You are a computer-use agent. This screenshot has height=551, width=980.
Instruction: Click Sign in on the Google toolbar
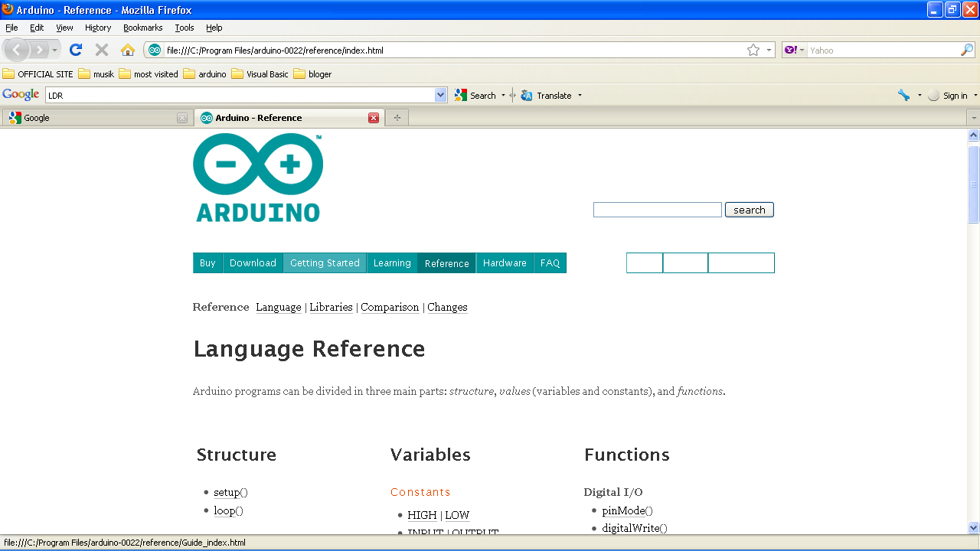(x=948, y=96)
